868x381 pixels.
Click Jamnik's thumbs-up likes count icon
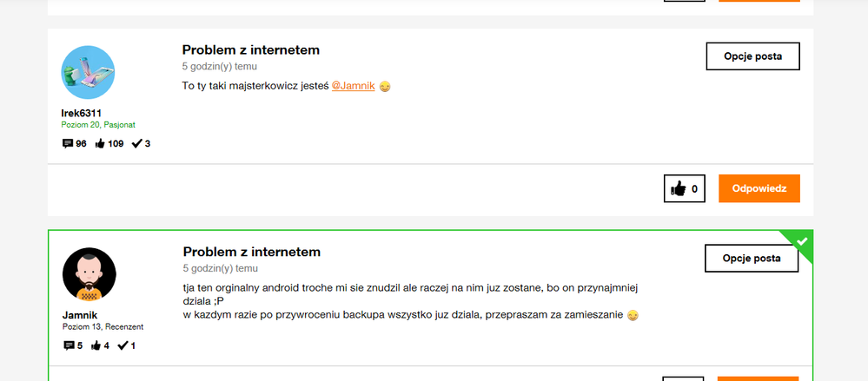(96, 345)
